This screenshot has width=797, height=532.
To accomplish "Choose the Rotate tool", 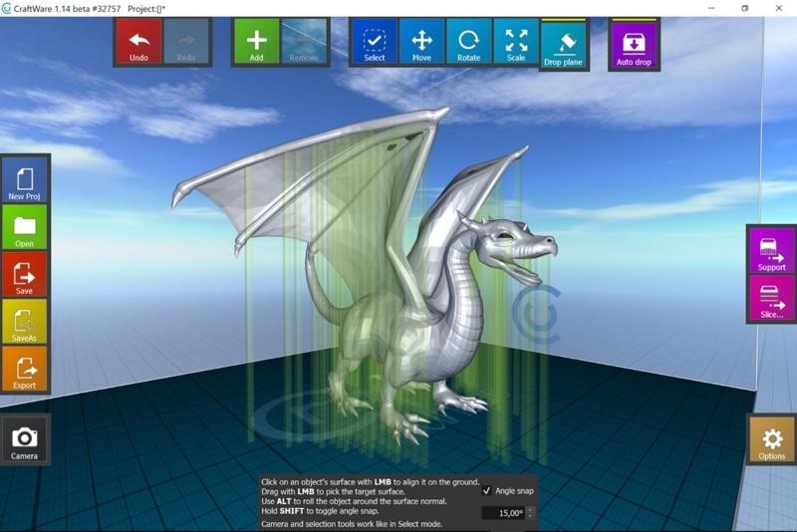I will pos(468,43).
